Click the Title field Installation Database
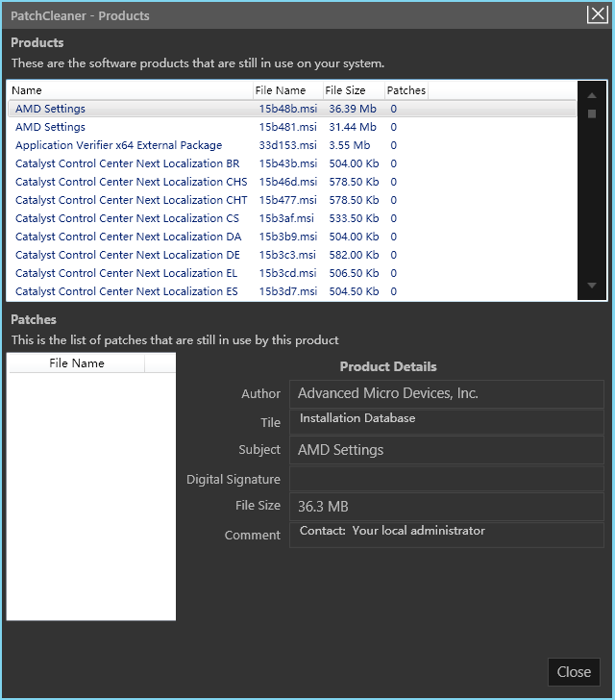 pyautogui.click(x=447, y=422)
